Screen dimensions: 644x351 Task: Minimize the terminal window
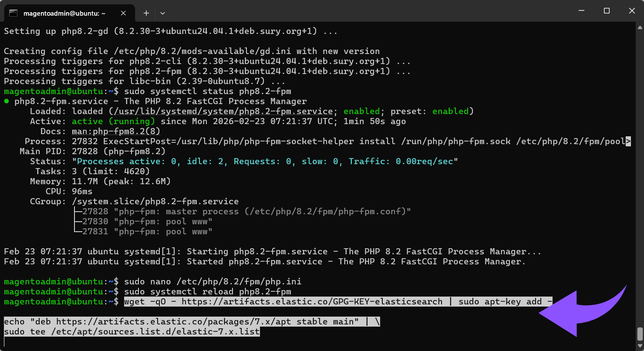tap(581, 11)
